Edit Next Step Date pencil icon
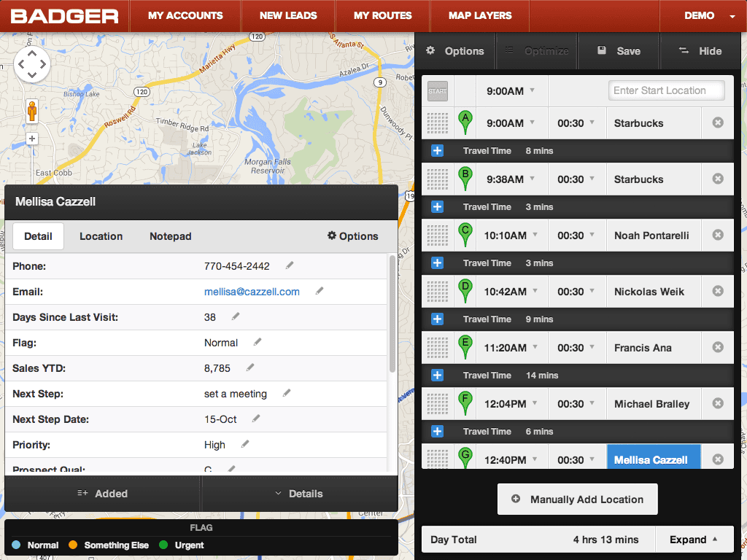747x560 pixels. tap(256, 419)
